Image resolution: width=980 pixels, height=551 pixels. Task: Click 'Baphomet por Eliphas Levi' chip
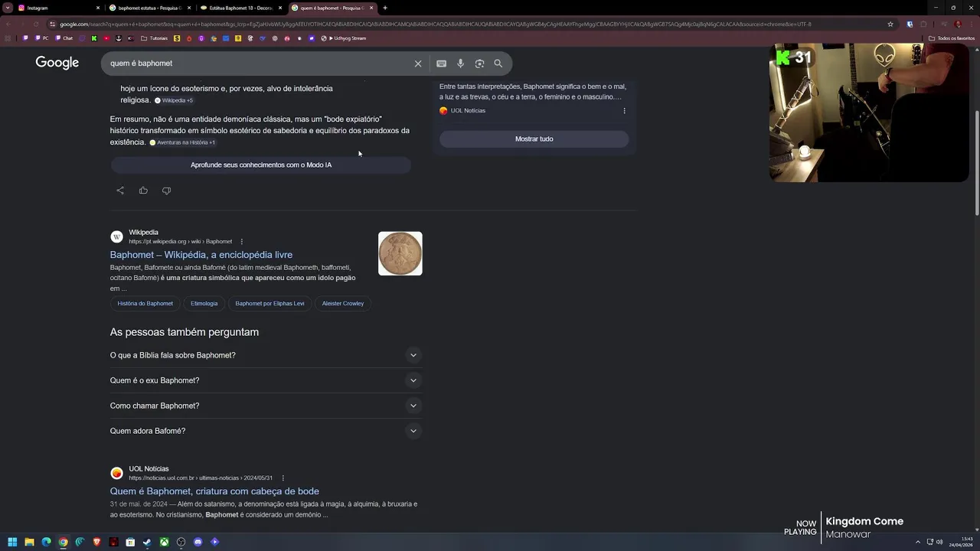point(269,304)
